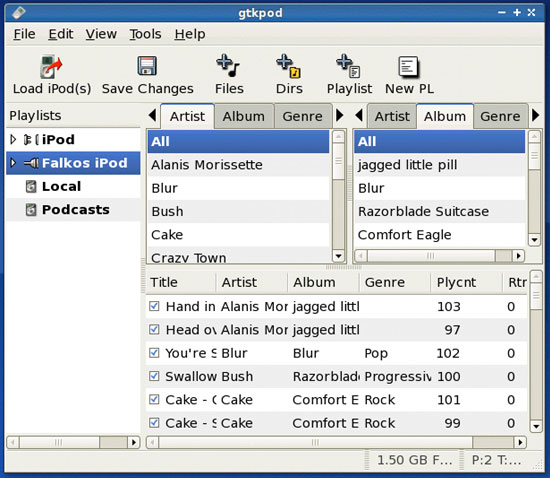Image resolution: width=550 pixels, height=478 pixels.
Task: Uncheck the Swallow Bush track checkbox
Action: coord(154,376)
